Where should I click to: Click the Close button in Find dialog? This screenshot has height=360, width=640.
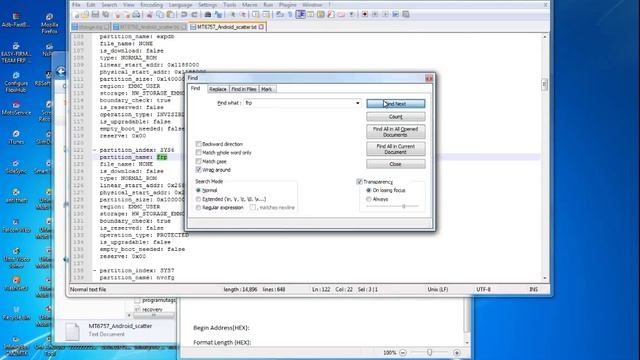(396, 164)
